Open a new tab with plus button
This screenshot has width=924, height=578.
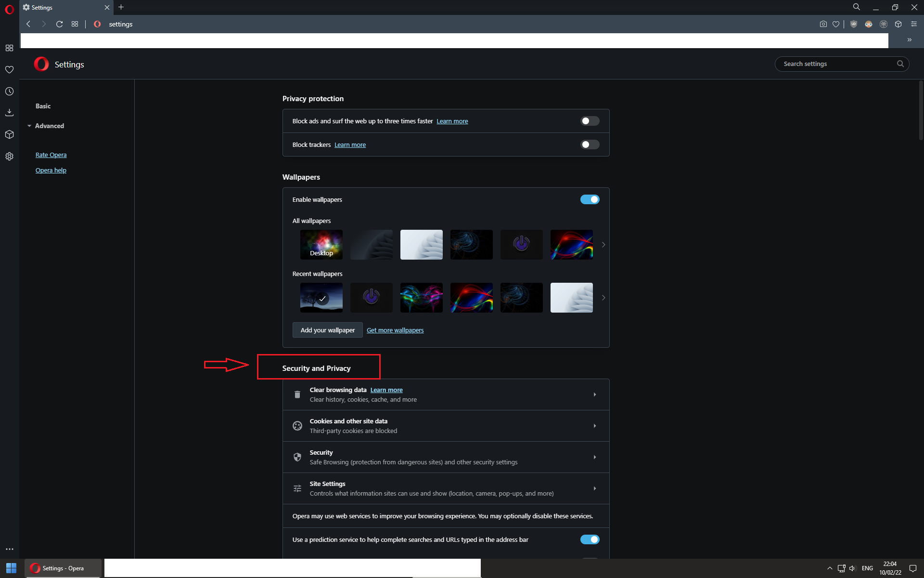121,7
